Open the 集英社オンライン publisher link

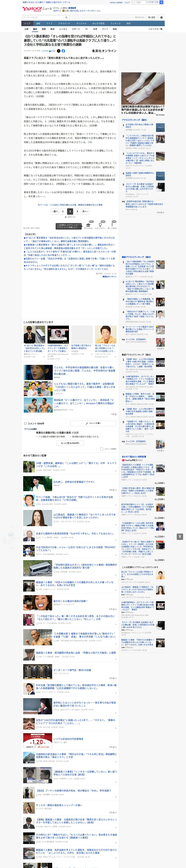coord(104,51)
